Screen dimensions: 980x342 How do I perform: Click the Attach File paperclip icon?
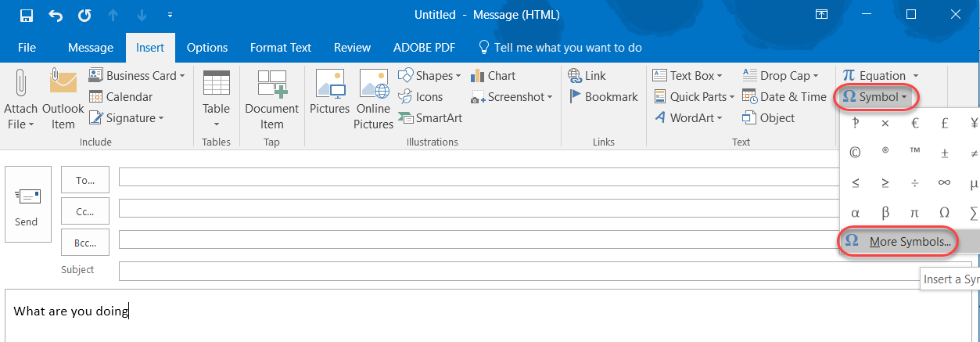pyautogui.click(x=20, y=84)
